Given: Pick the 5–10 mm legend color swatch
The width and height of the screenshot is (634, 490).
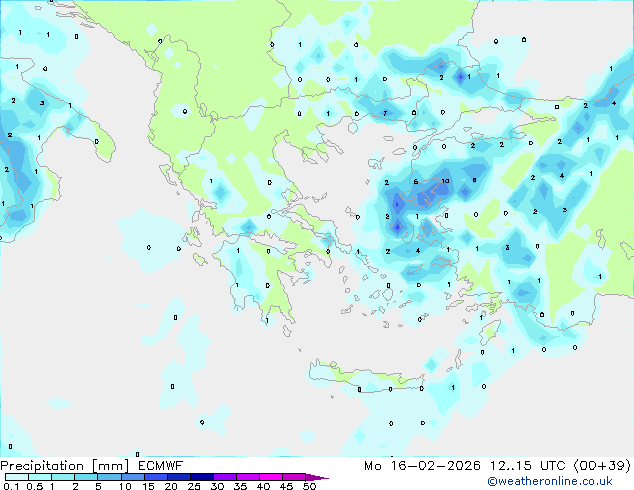Looking at the screenshot, I should point(109,477).
